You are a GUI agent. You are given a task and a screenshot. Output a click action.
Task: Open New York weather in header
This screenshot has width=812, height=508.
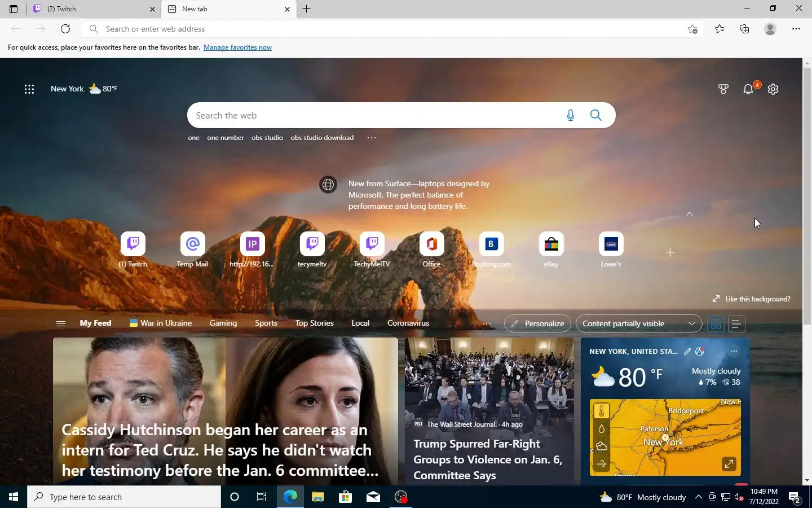[x=84, y=89]
